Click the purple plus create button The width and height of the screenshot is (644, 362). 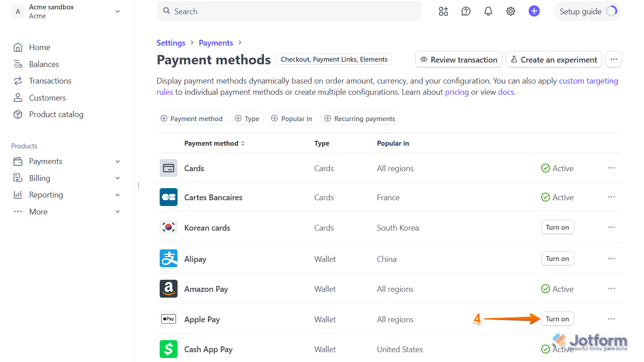tap(534, 11)
